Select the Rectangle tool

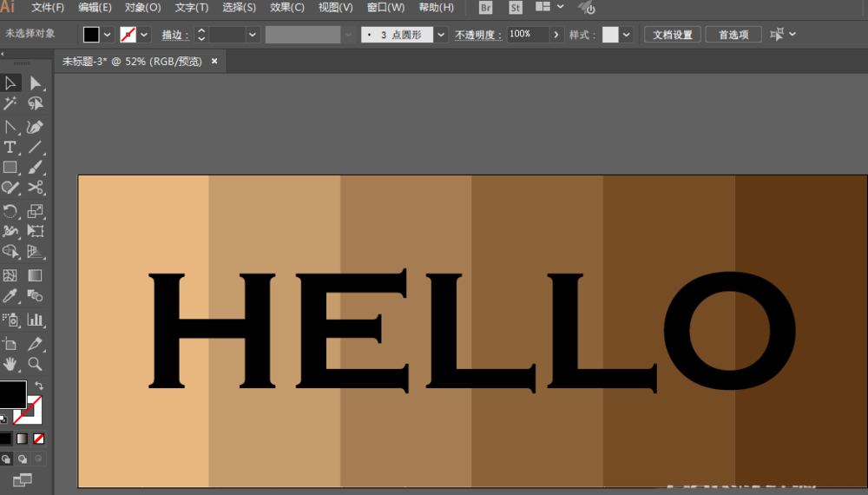point(10,167)
